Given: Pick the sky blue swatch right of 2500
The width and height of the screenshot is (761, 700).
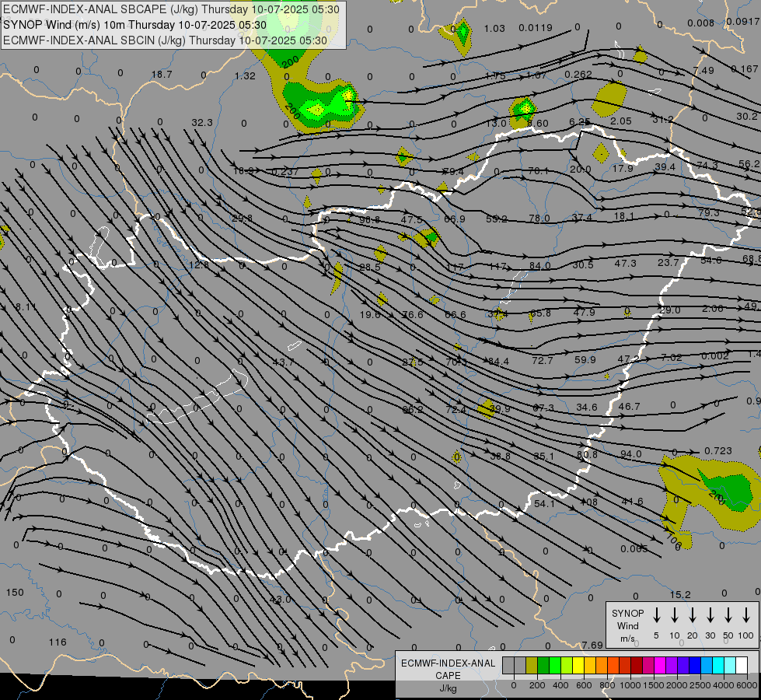Looking at the screenshot, I should [706, 666].
